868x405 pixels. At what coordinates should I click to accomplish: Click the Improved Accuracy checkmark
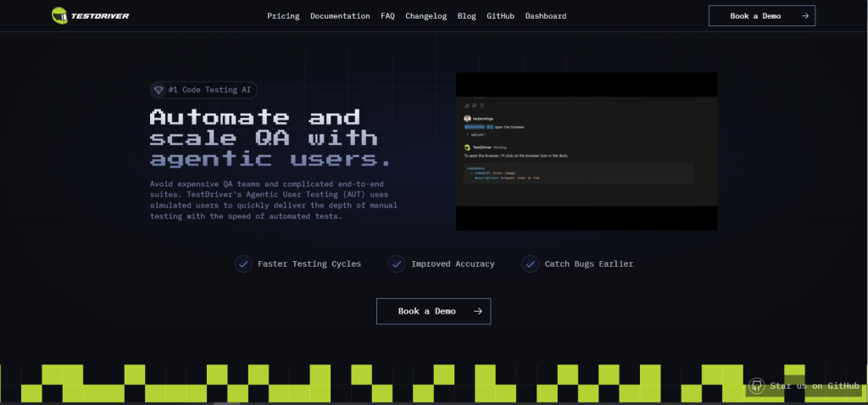click(x=397, y=264)
